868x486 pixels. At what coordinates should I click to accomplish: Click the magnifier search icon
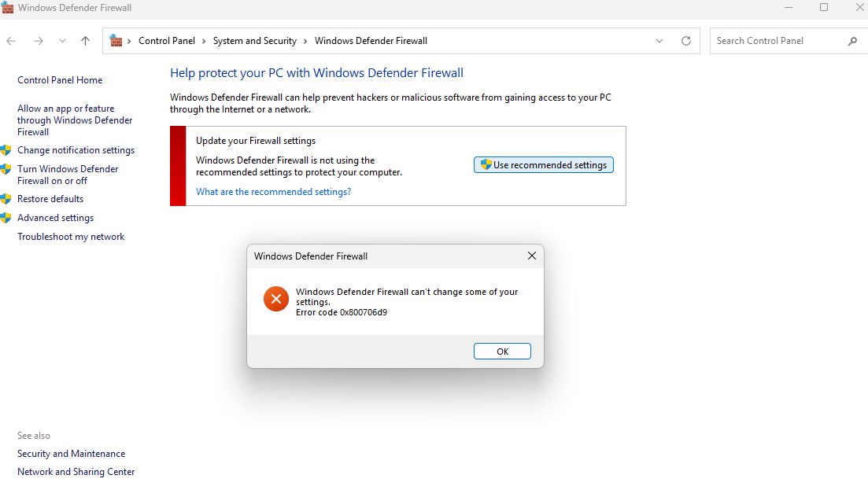tap(852, 41)
